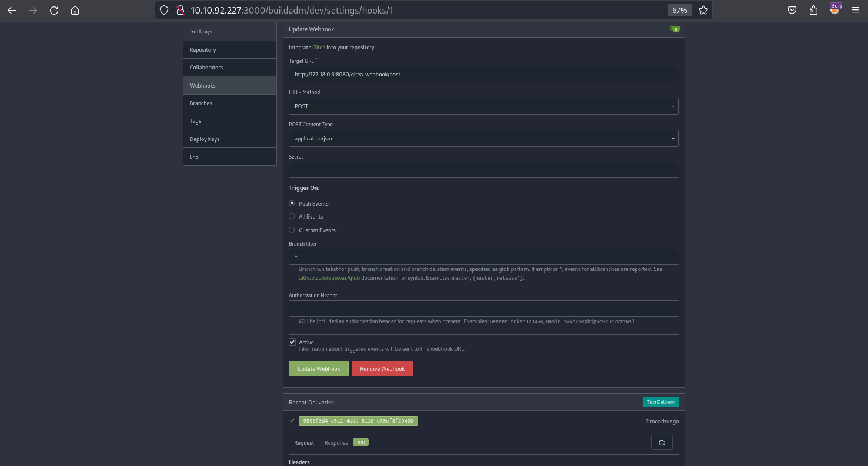
Task: Bookmark this page with the star
Action: (703, 10)
